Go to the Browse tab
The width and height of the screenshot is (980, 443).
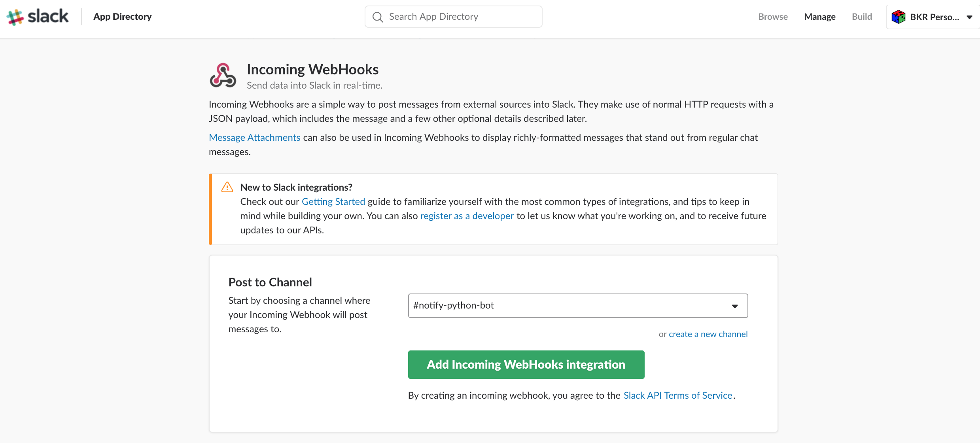[x=773, y=17]
